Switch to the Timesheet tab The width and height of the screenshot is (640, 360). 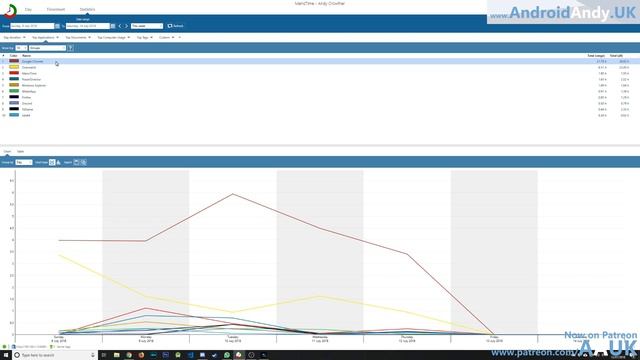coord(56,9)
